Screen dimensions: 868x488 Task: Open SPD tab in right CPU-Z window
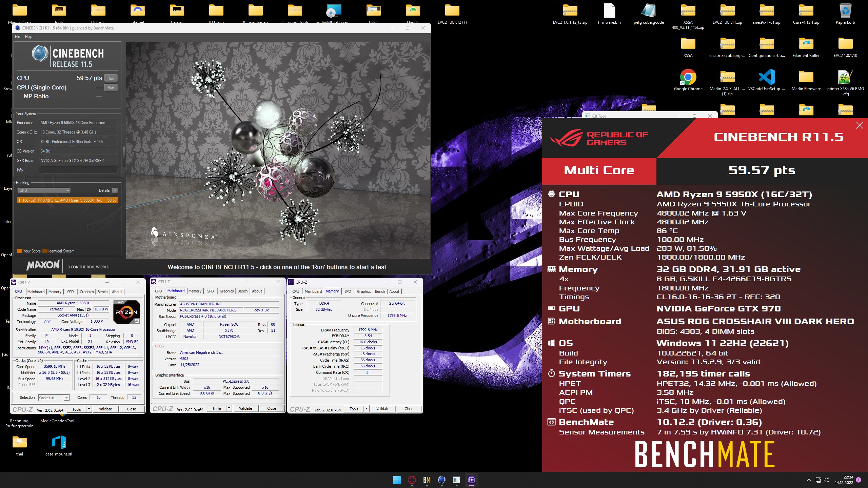(348, 291)
